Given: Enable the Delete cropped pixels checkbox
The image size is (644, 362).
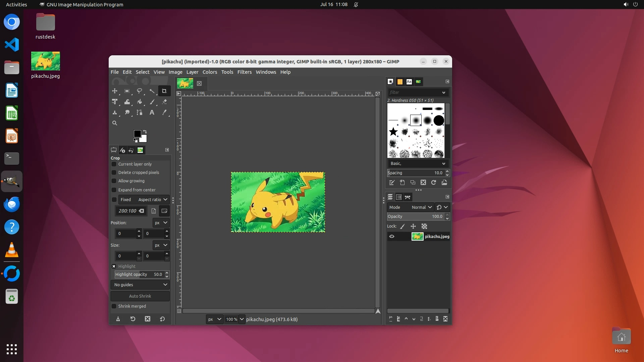Looking at the screenshot, I should coord(114,173).
